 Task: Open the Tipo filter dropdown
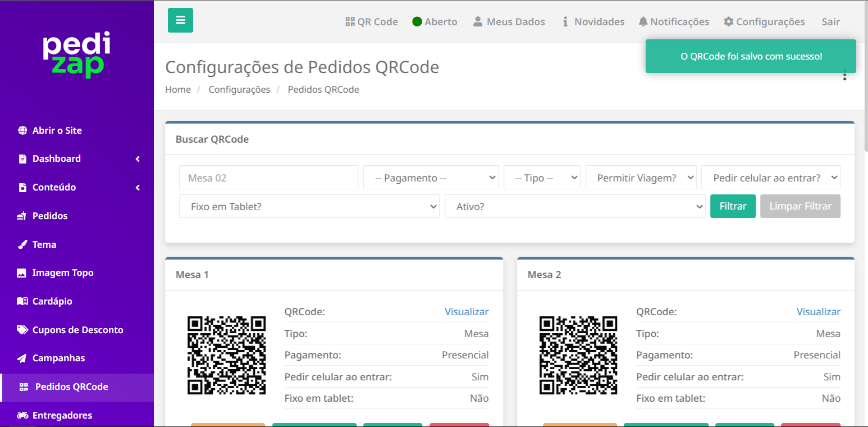[542, 178]
